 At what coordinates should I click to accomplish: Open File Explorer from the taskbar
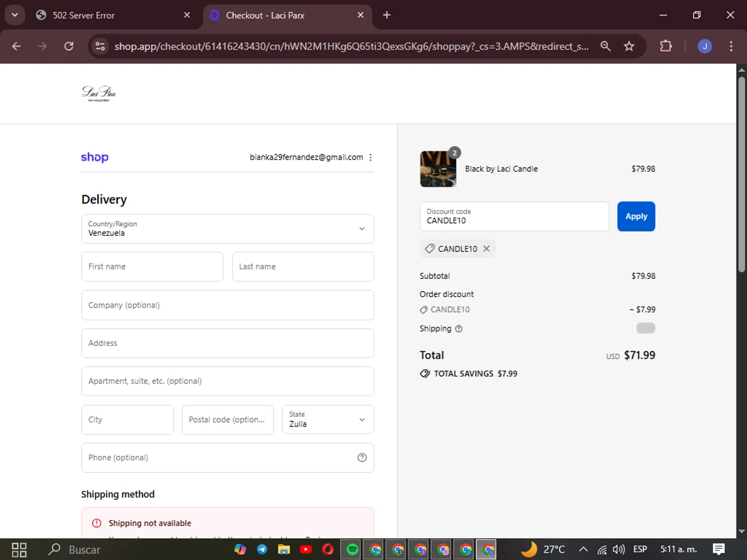coord(284,550)
